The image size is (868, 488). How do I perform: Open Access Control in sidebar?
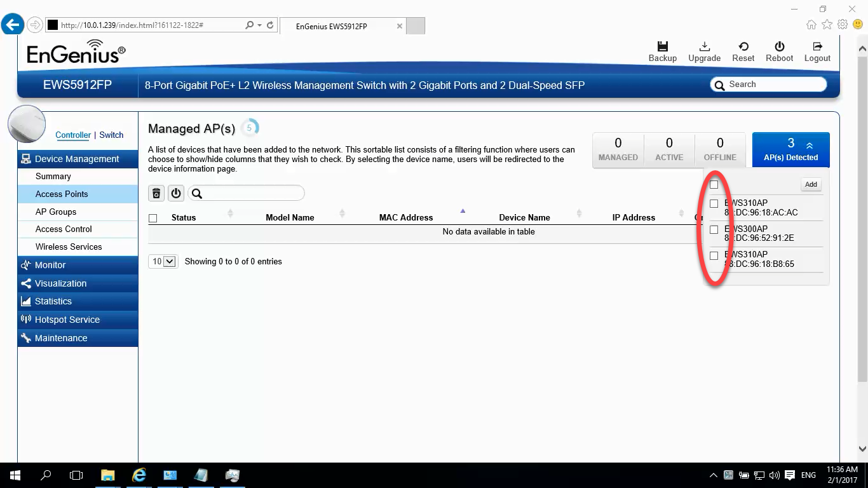click(x=78, y=229)
